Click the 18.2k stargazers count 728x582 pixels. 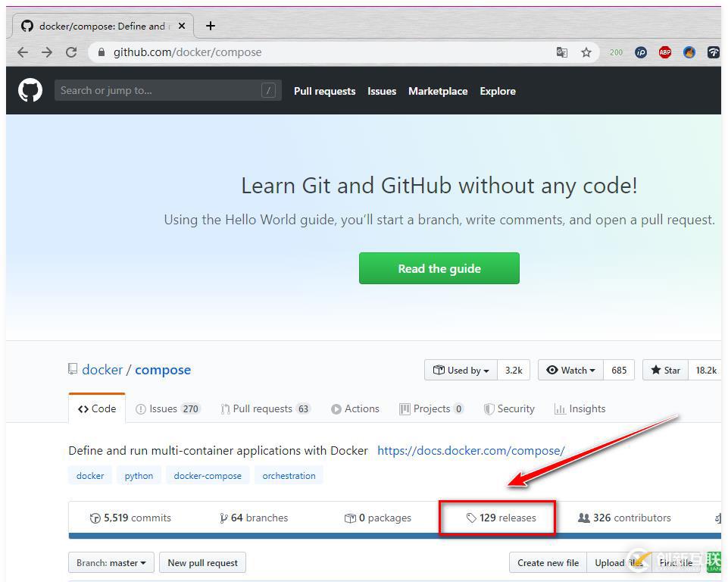coord(705,371)
